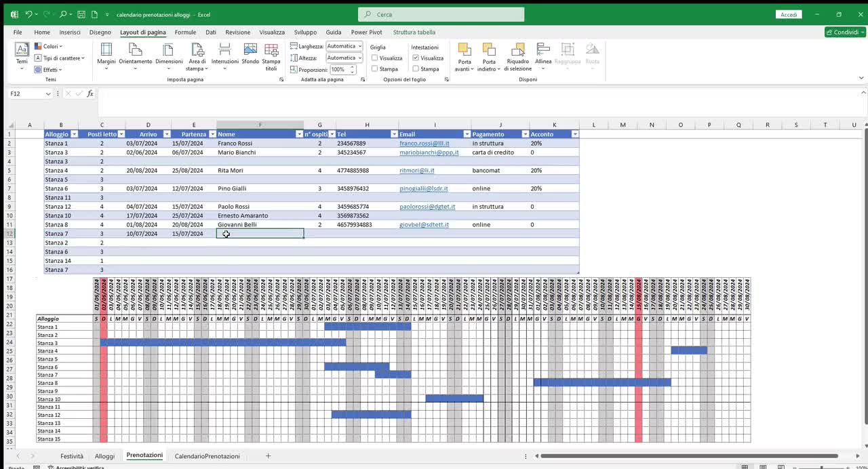Click the Interruzioni page breaks icon
The image size is (868, 469).
[224, 57]
